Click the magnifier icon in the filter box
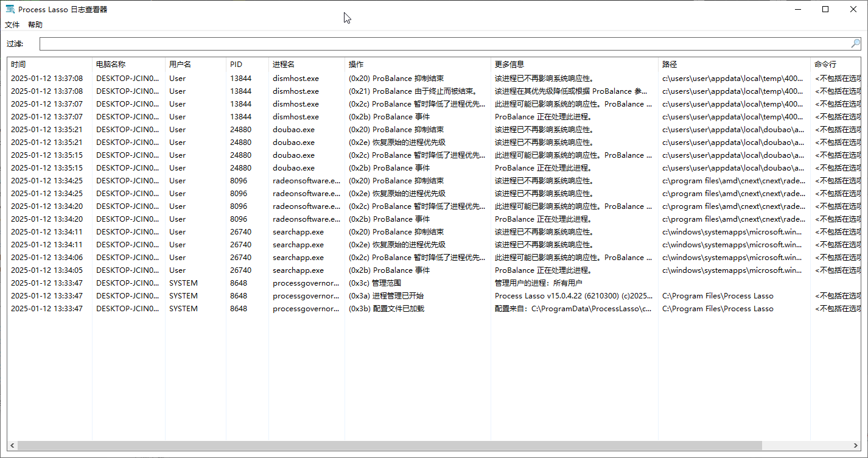This screenshot has width=868, height=458. click(855, 43)
